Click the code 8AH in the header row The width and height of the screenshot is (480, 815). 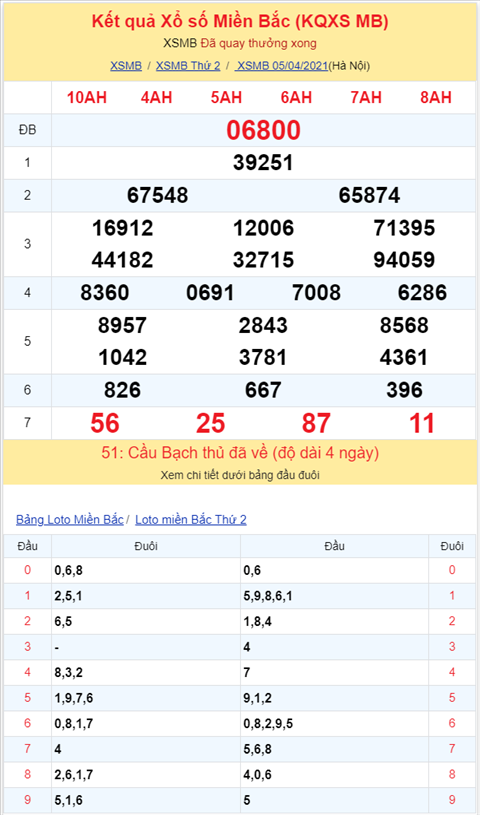click(436, 97)
